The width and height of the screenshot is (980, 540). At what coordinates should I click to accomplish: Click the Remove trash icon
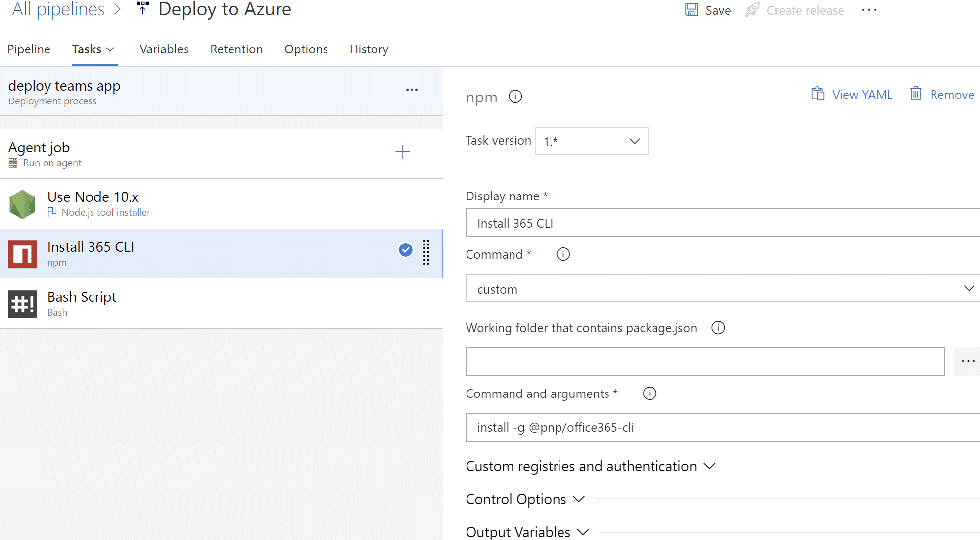[x=916, y=94]
